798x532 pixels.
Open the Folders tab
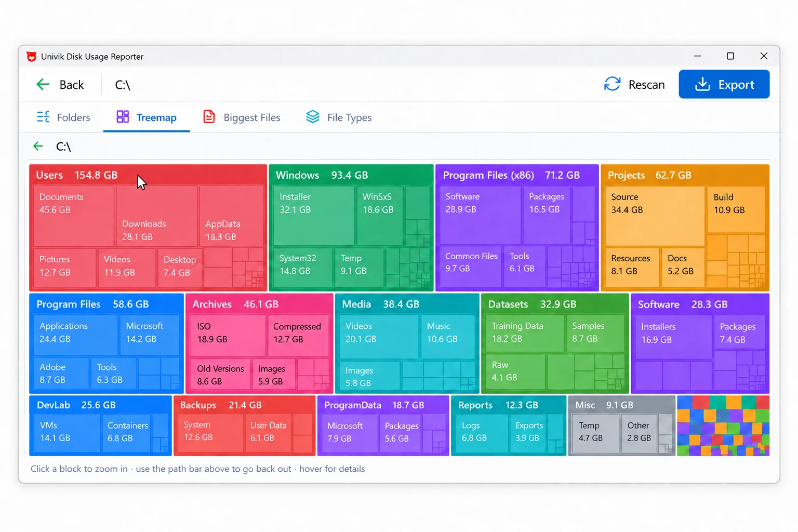[x=63, y=117]
